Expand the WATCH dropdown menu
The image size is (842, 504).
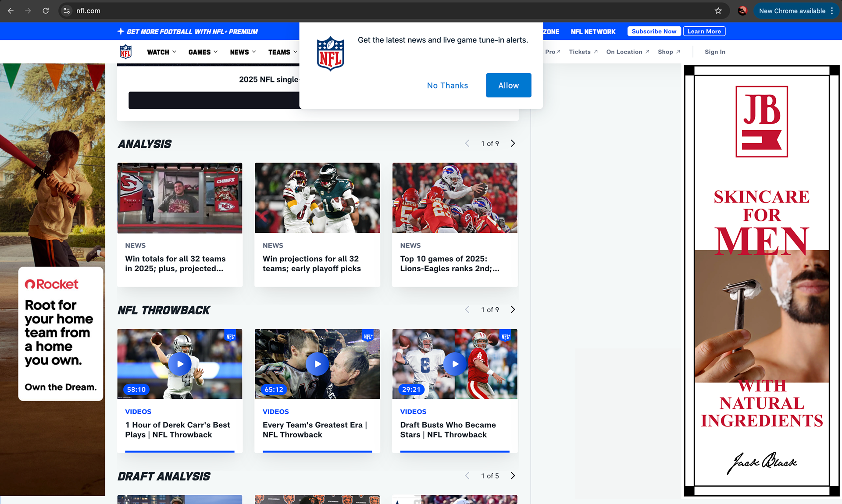click(161, 52)
